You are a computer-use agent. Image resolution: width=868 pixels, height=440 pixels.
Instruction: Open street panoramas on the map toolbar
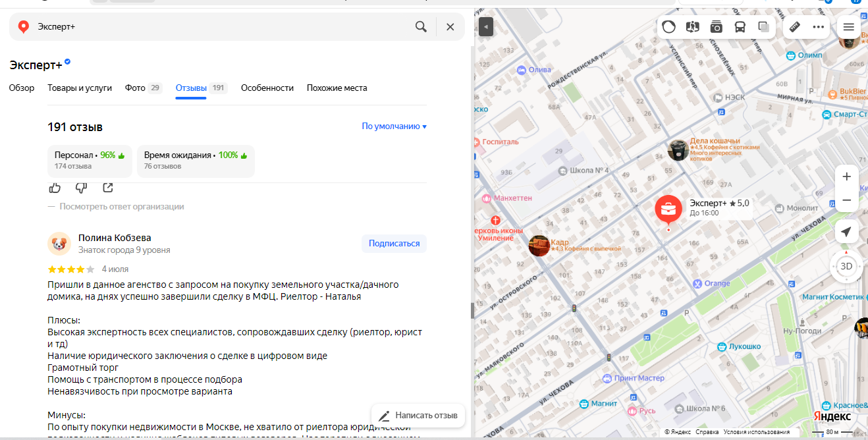point(692,27)
